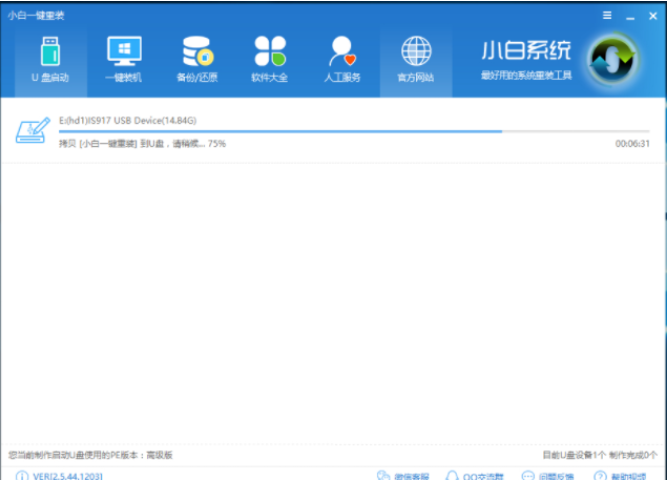Viewport: 668px width, 480px height.
Task: Open the 官方网站 tab
Action: tap(416, 60)
